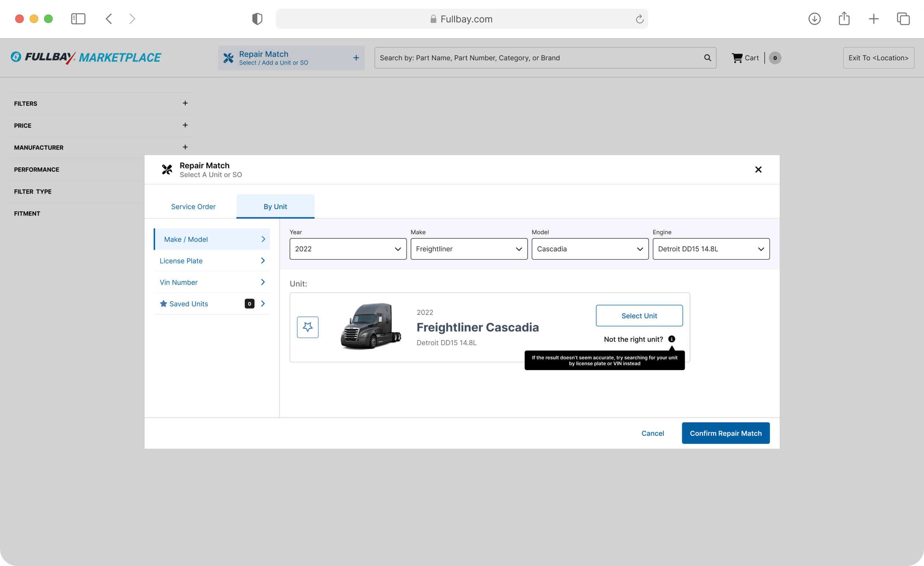Open the Repair Match crossed-tools icon
Viewport: 924px width, 566px height.
click(x=228, y=57)
